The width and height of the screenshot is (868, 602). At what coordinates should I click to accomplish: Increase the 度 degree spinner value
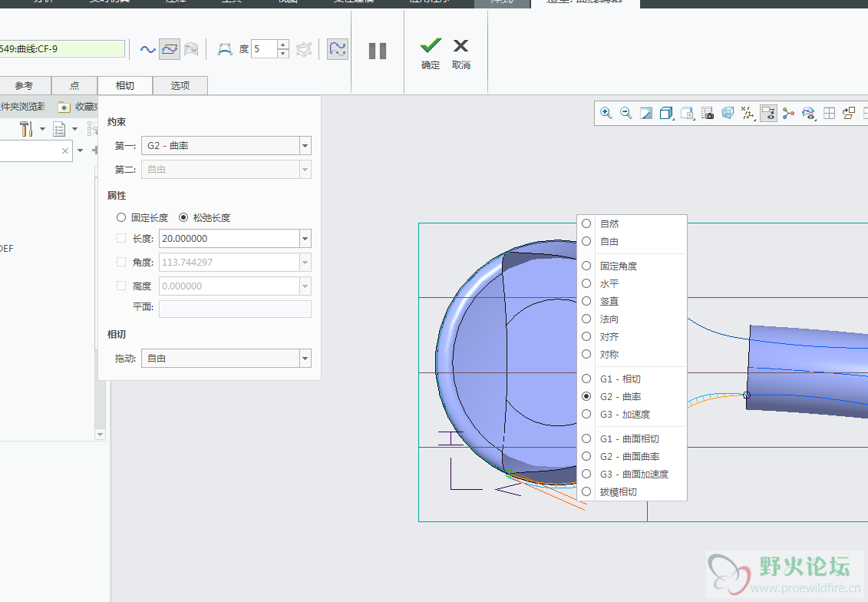coord(283,45)
